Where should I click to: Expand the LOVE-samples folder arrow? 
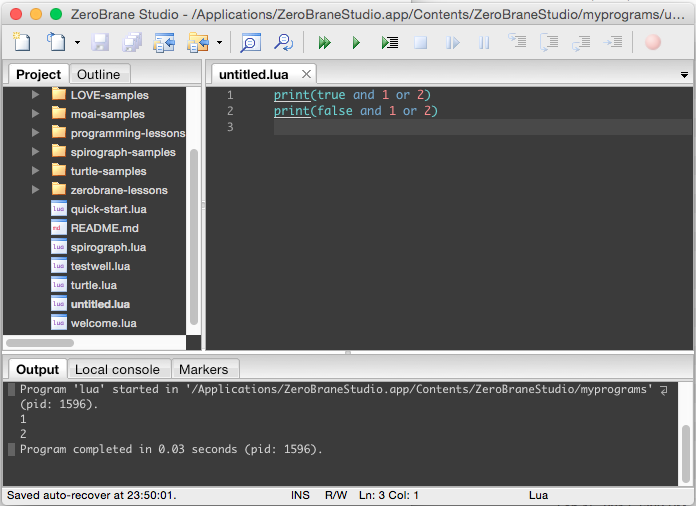(x=36, y=95)
